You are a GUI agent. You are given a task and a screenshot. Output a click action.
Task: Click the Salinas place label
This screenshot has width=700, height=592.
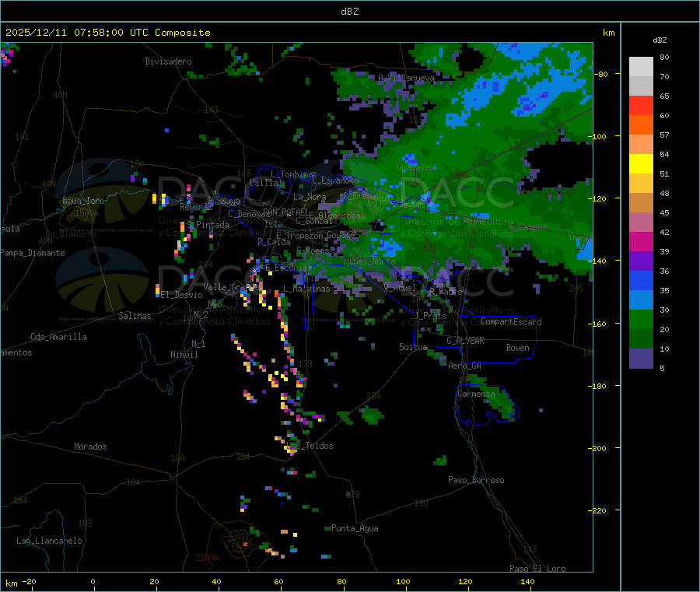point(135,316)
